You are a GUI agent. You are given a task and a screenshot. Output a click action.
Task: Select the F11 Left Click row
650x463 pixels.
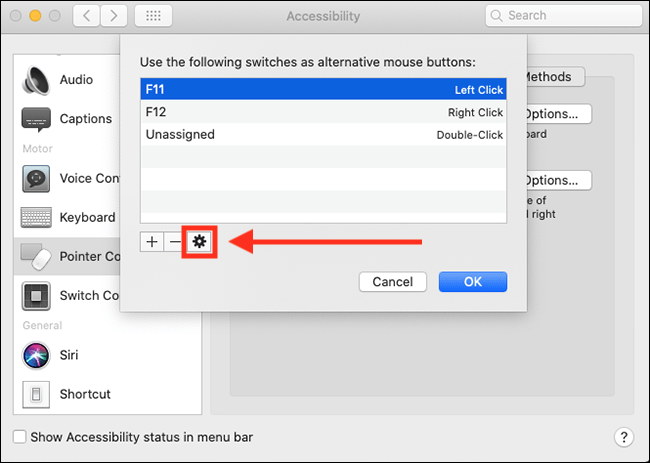coord(323,89)
